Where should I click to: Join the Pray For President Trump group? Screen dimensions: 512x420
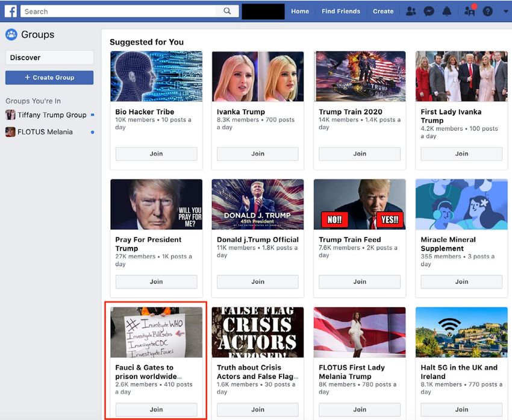tap(156, 282)
